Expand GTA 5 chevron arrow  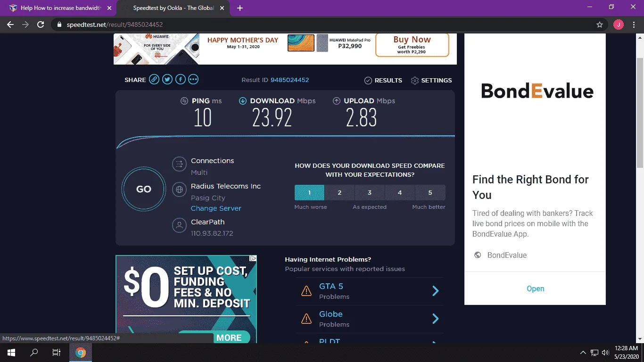tap(436, 291)
